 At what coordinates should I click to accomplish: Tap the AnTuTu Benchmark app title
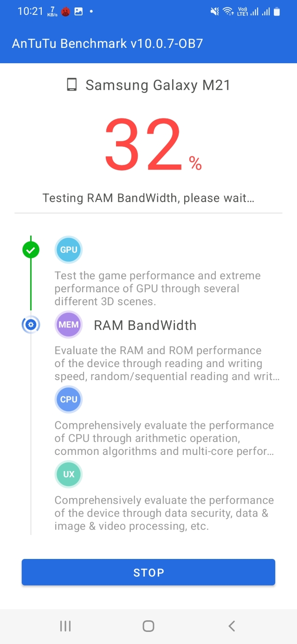click(x=107, y=44)
